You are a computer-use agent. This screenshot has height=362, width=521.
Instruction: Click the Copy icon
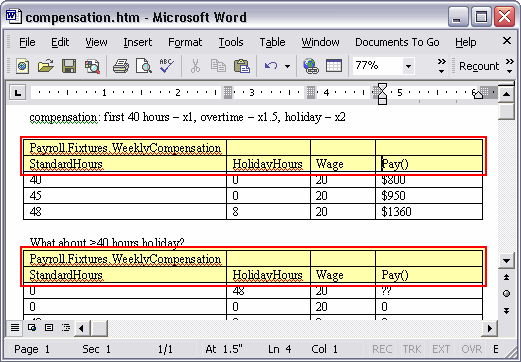point(218,66)
